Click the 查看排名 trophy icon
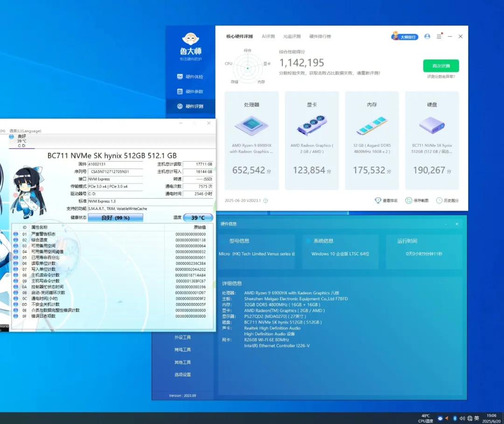The height and width of the screenshot is (424, 504). point(378,200)
